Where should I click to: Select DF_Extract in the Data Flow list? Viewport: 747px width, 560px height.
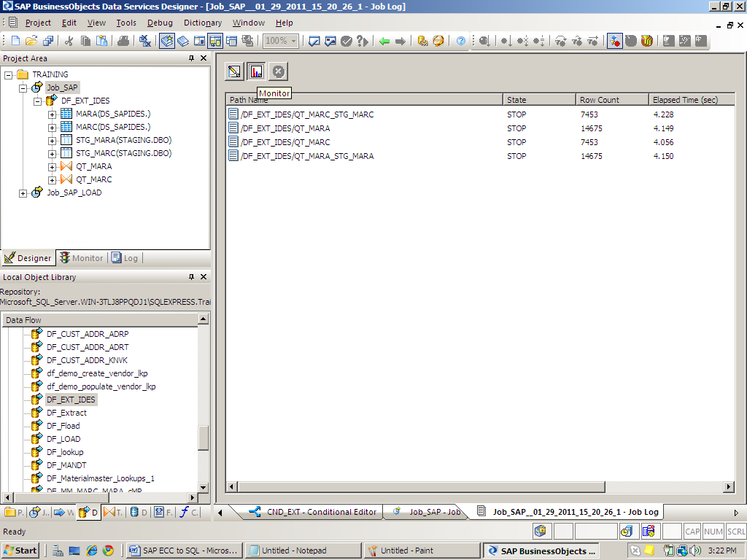pos(66,413)
